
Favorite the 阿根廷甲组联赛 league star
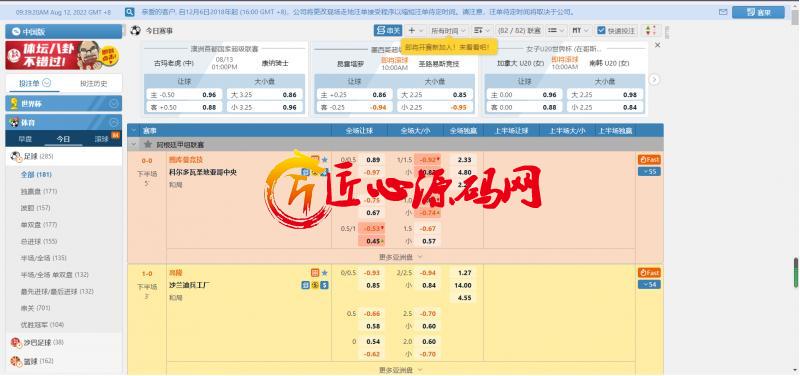pos(148,145)
